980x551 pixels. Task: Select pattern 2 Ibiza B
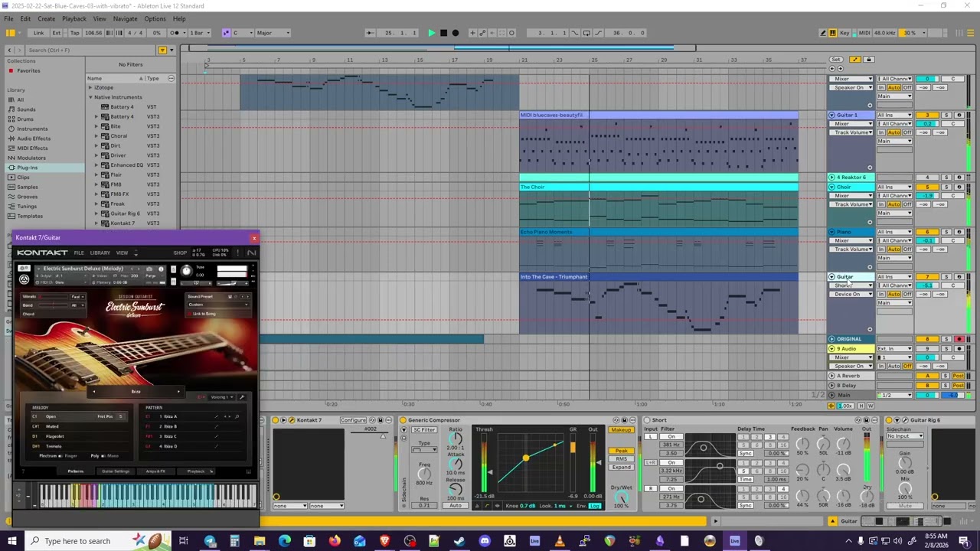(x=169, y=426)
